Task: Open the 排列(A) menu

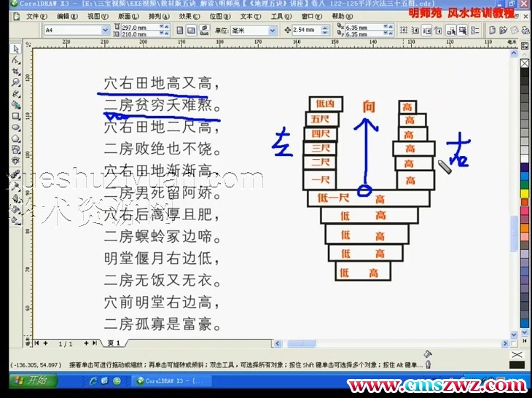Action: tap(159, 16)
